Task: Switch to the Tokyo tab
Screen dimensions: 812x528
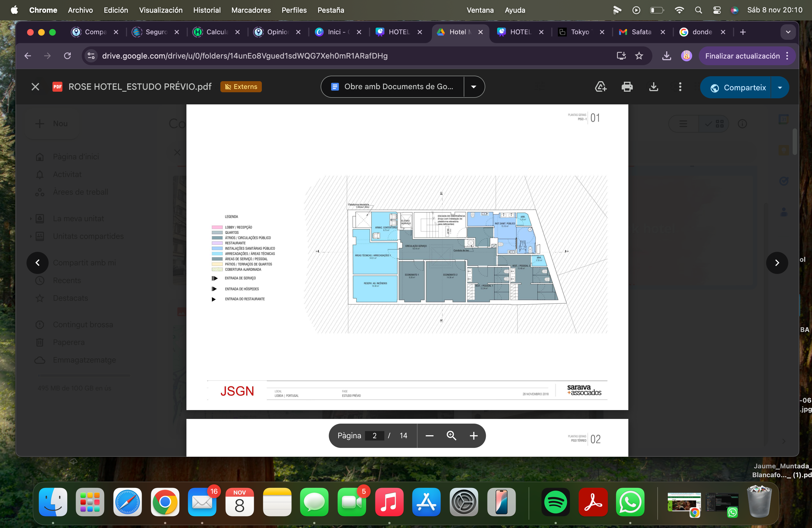Action: point(580,32)
